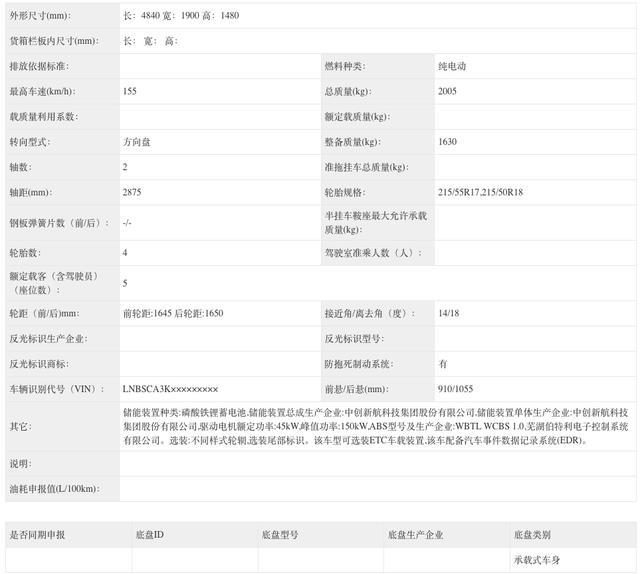This screenshot has width=640, height=574.
Task: Click the 防抱死制动系统 label
Action: point(359,364)
